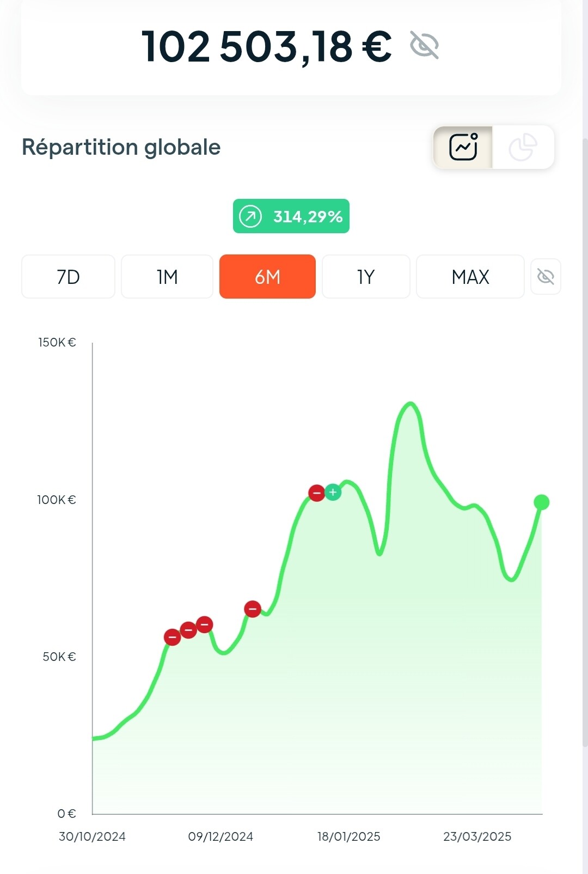The height and width of the screenshot is (874, 588).
Task: Switch to pie chart view icon
Action: point(523,147)
